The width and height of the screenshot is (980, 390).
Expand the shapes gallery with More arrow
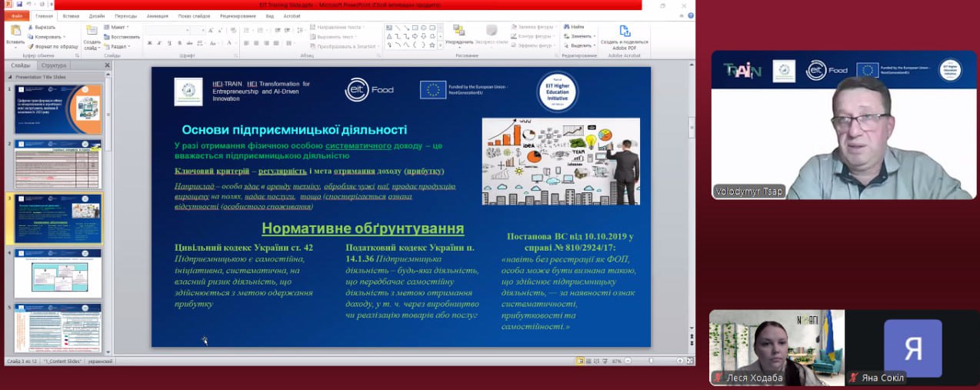[441, 45]
